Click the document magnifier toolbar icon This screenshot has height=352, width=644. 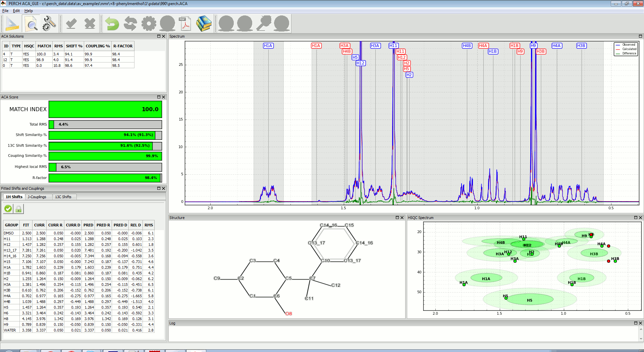coord(31,24)
